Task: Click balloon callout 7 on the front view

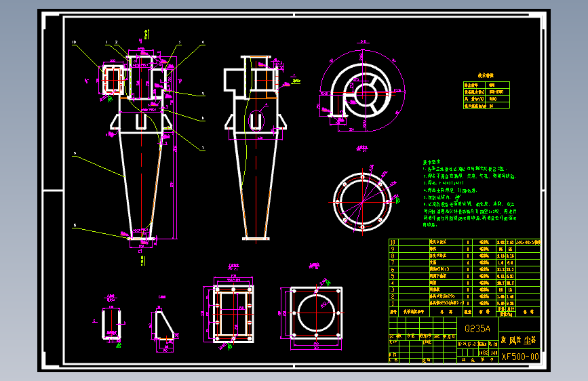Action: [203, 148]
